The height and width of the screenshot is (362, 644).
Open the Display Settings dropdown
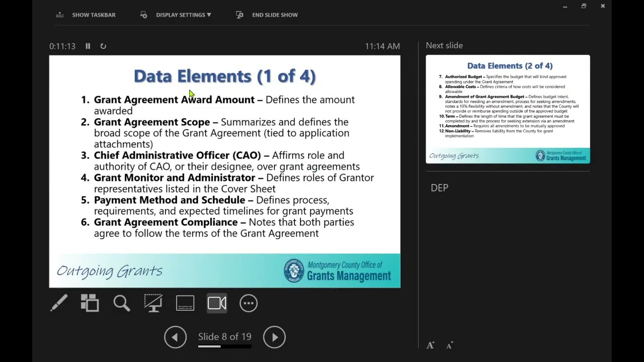184,15
